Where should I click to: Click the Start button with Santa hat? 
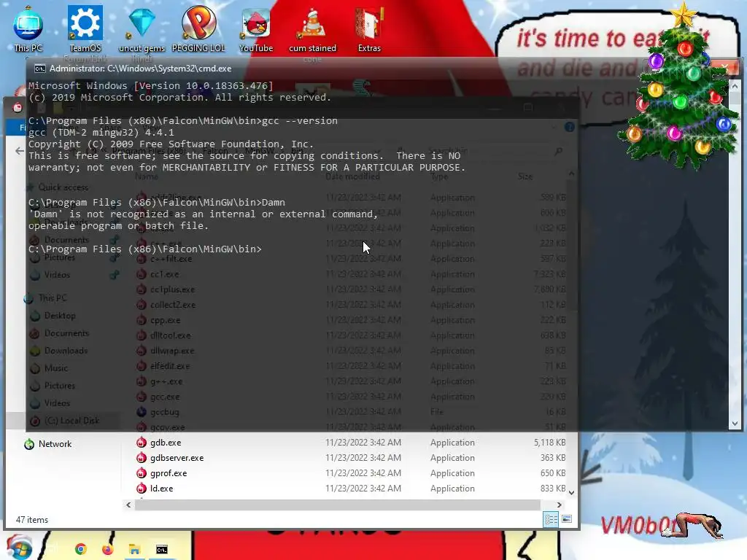[18, 548]
